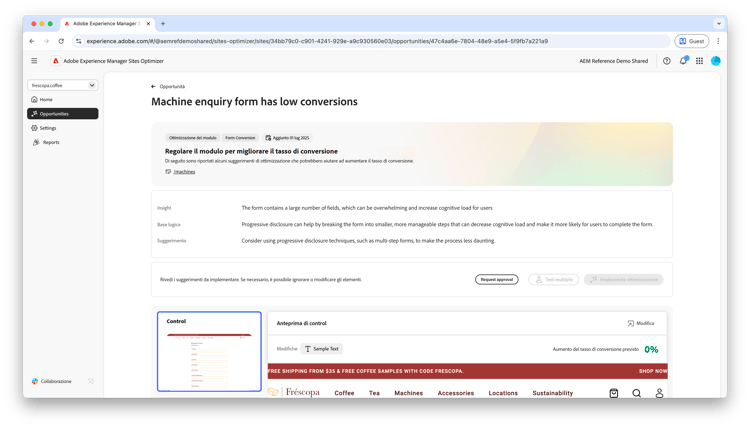Select the Control variation thumbnail
Screen dimensions: 750x428
point(209,351)
